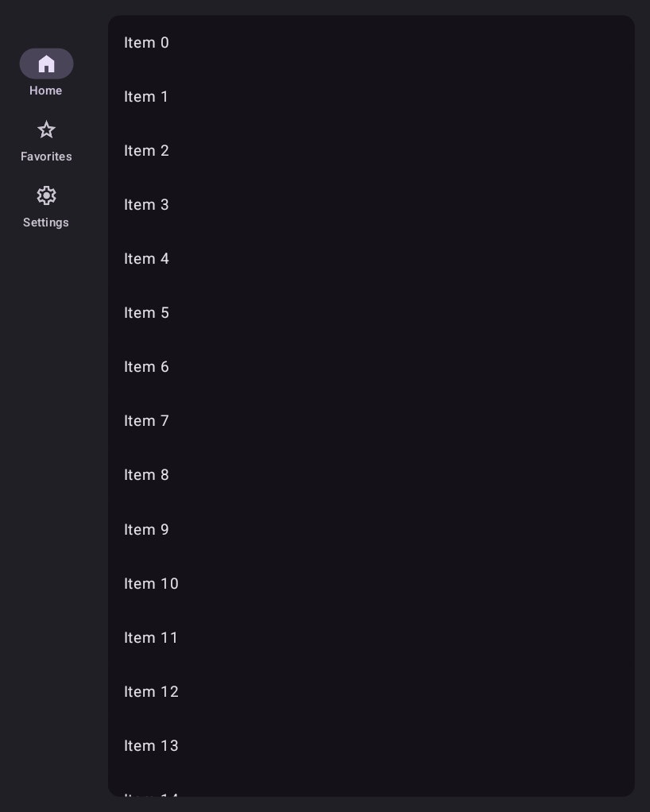Switch to the Favorites label
This screenshot has width=650, height=812.
[46, 157]
